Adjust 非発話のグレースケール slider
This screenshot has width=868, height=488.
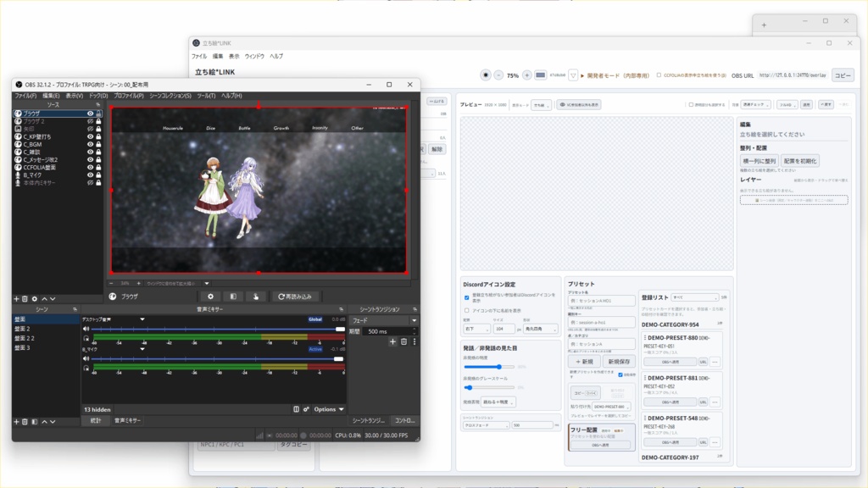pos(489,387)
